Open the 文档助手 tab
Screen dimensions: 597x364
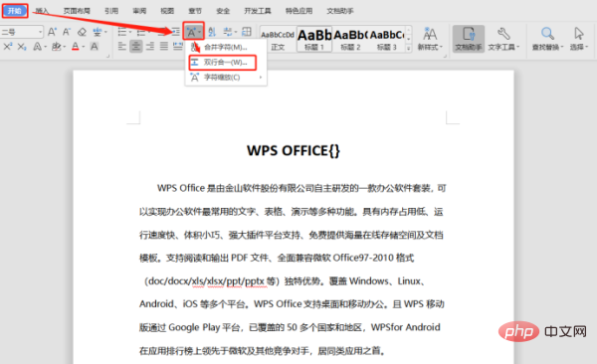[340, 11]
